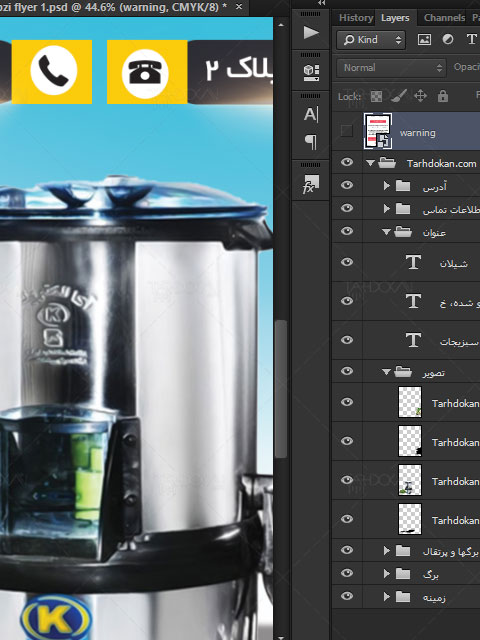Hide the زمینه group
The height and width of the screenshot is (640, 480).
347,596
